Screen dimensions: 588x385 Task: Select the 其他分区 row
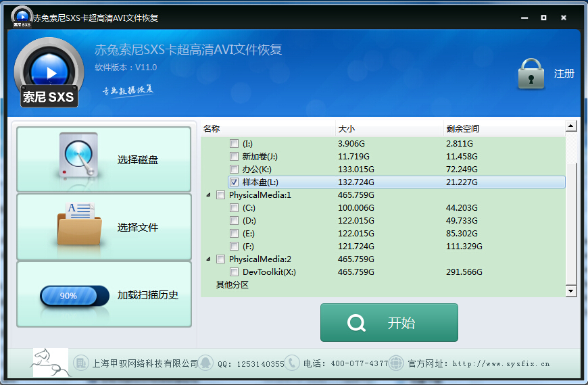(x=232, y=285)
